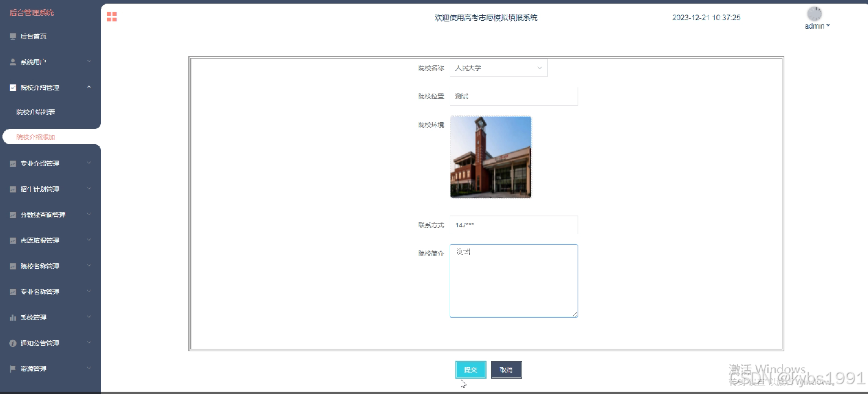Click inside the 院校简介 text area

point(513,281)
